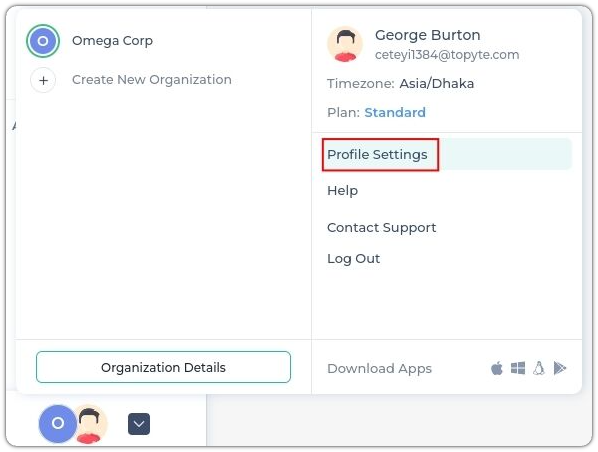Image resolution: width=598 pixels, height=452 pixels.
Task: Open the Standard plan link
Action: (395, 113)
